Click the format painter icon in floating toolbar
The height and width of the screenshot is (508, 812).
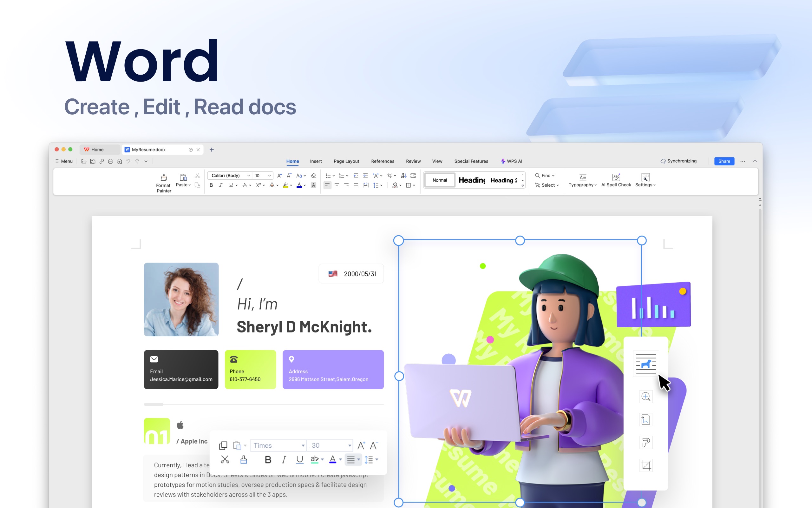244,460
